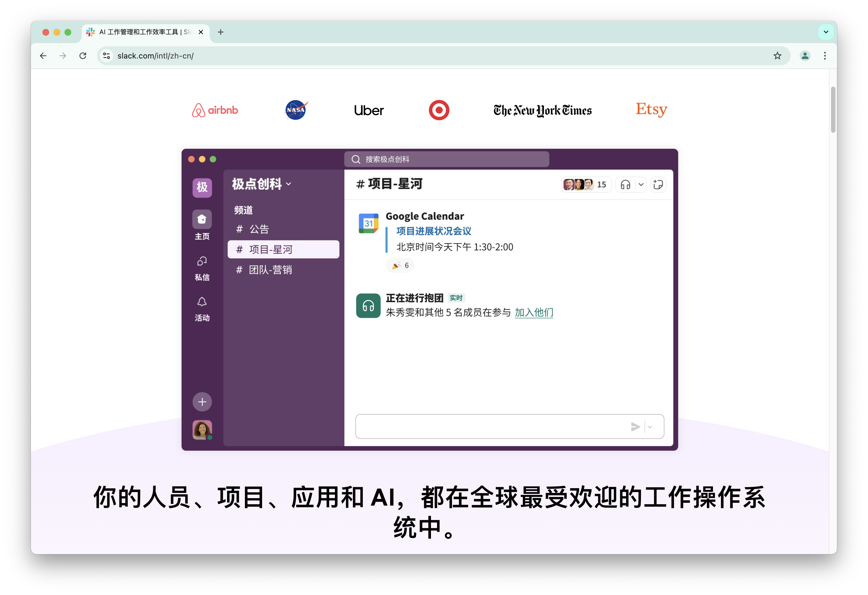Bookmark page with the star icon
The width and height of the screenshot is (868, 595).
pos(777,56)
